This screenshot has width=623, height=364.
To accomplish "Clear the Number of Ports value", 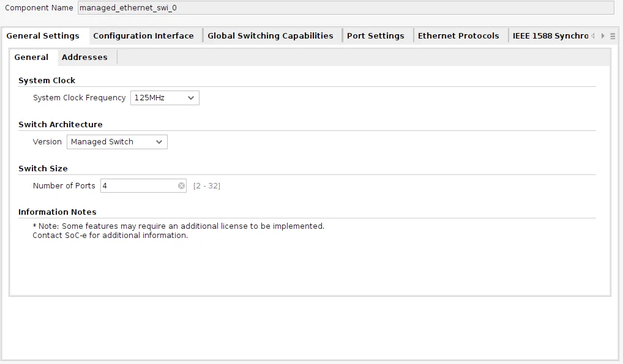I will tap(181, 185).
